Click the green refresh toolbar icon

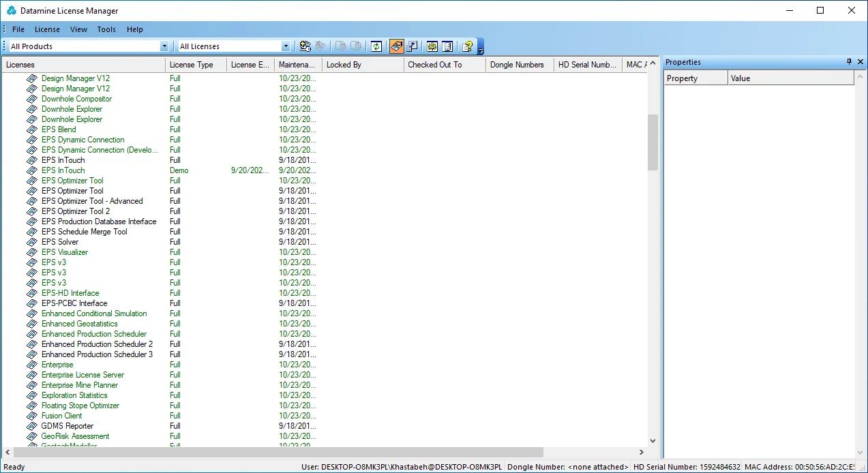tap(376, 46)
